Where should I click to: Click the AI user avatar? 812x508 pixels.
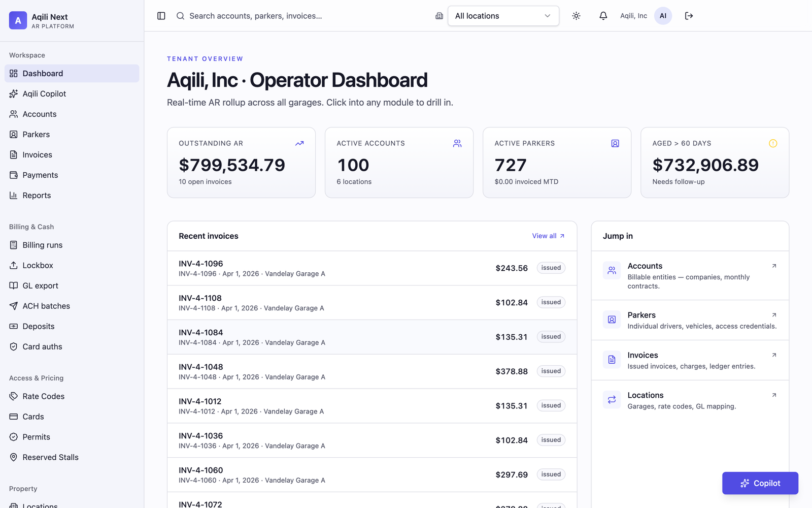[663, 16]
